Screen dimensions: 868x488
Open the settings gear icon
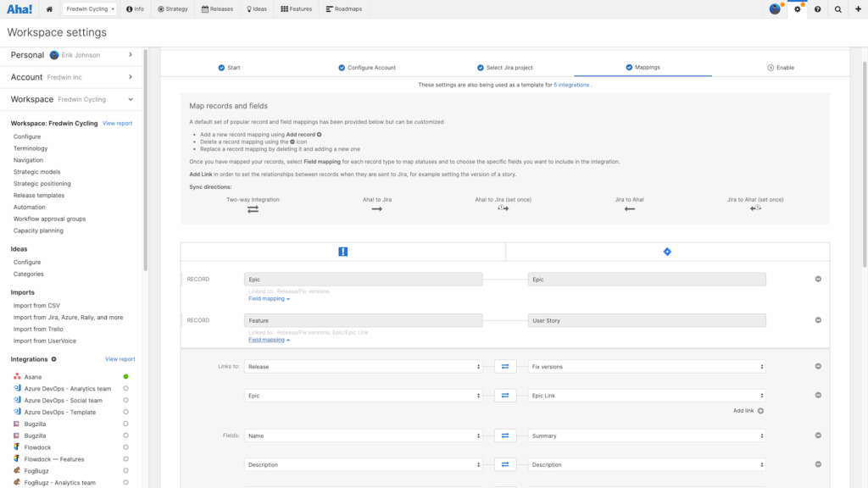(x=797, y=8)
